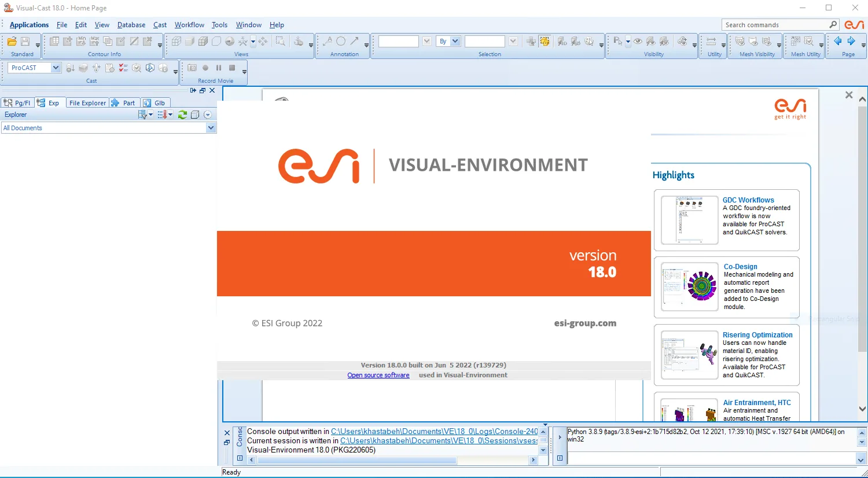Image resolution: width=868 pixels, height=478 pixels.
Task: Switch to the Pg/Fl tab
Action: [x=17, y=103]
